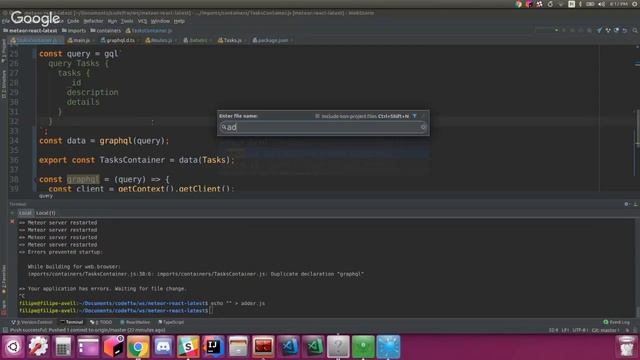Click the filter icon in file search popup

[415, 116]
